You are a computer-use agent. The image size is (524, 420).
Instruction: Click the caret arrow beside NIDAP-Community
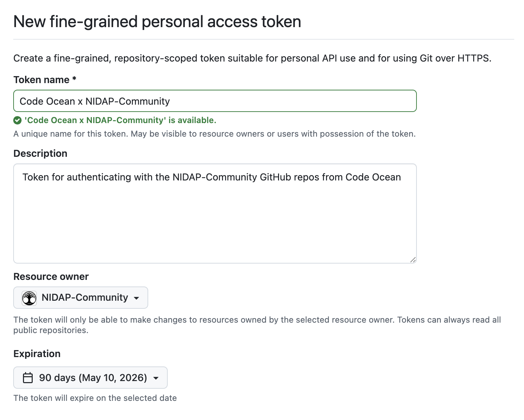(x=137, y=298)
